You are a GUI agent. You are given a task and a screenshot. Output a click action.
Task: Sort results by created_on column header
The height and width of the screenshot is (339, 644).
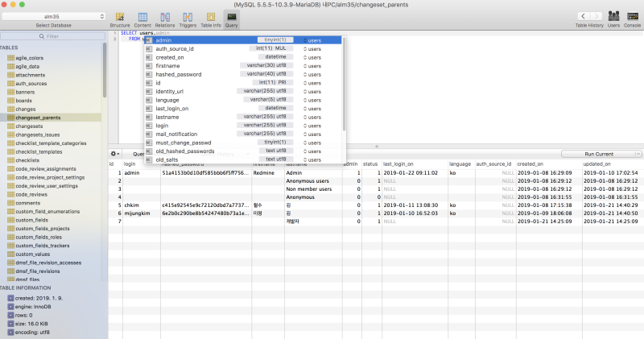(x=549, y=164)
